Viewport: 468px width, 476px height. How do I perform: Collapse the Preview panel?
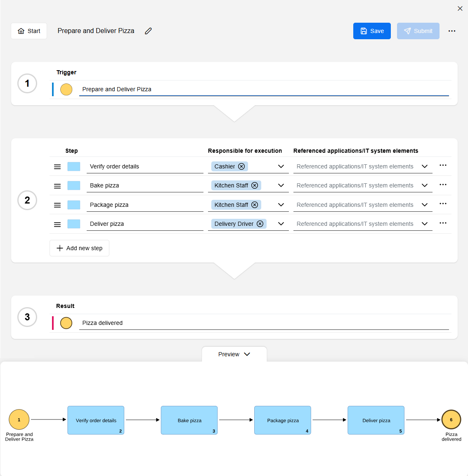click(x=234, y=354)
